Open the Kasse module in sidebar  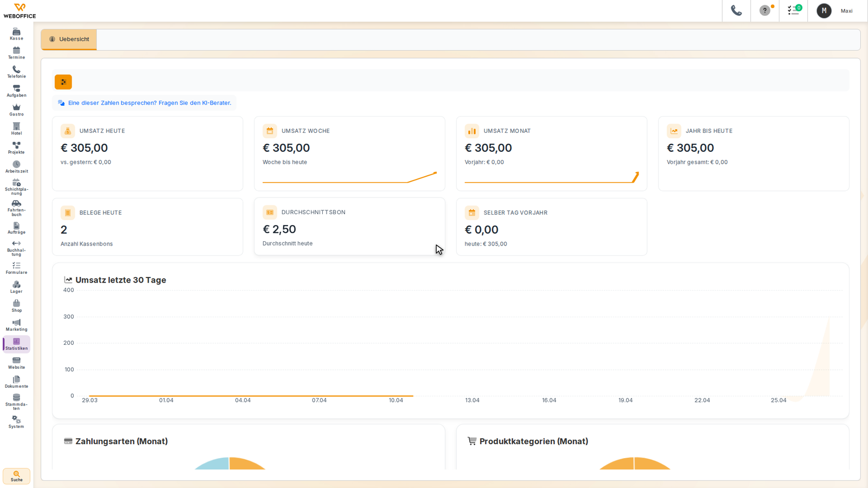tap(16, 34)
